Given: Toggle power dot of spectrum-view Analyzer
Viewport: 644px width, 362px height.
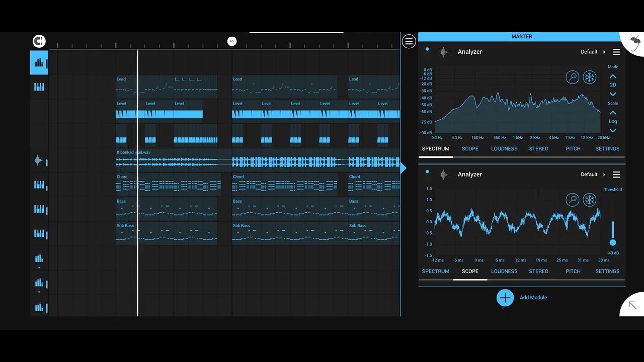Looking at the screenshot, I should (x=427, y=49).
